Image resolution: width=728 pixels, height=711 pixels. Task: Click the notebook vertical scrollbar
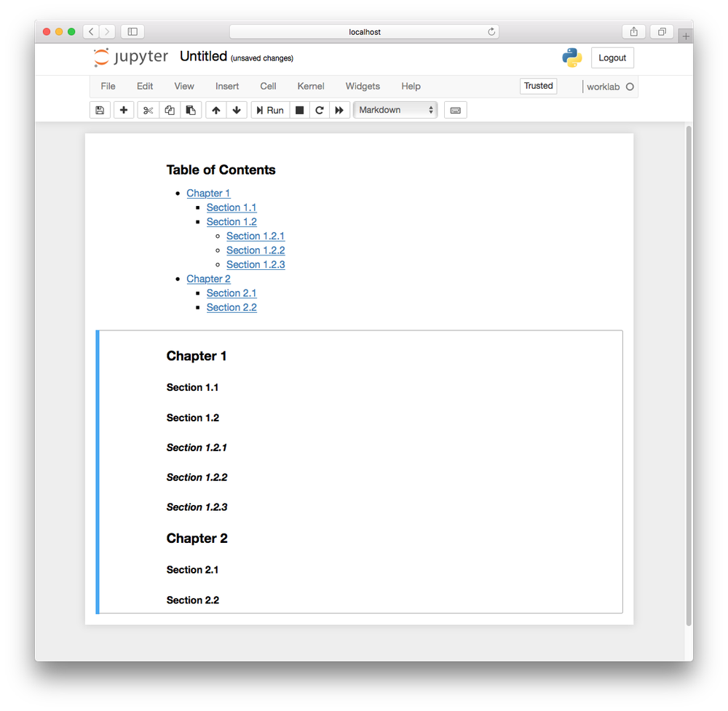pos(689,376)
